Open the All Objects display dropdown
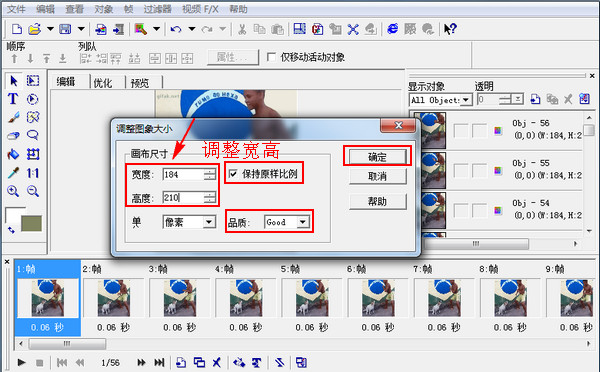The image size is (600, 372). click(x=466, y=100)
